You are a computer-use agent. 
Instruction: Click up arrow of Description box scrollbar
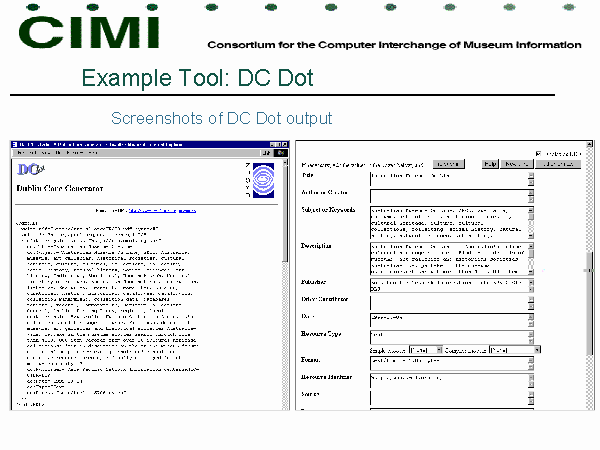(531, 246)
